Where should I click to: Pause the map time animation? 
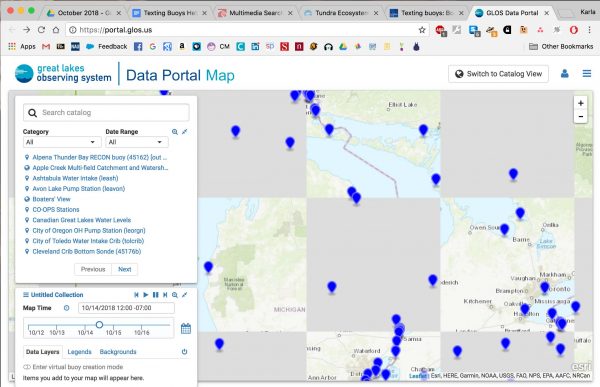click(x=155, y=295)
